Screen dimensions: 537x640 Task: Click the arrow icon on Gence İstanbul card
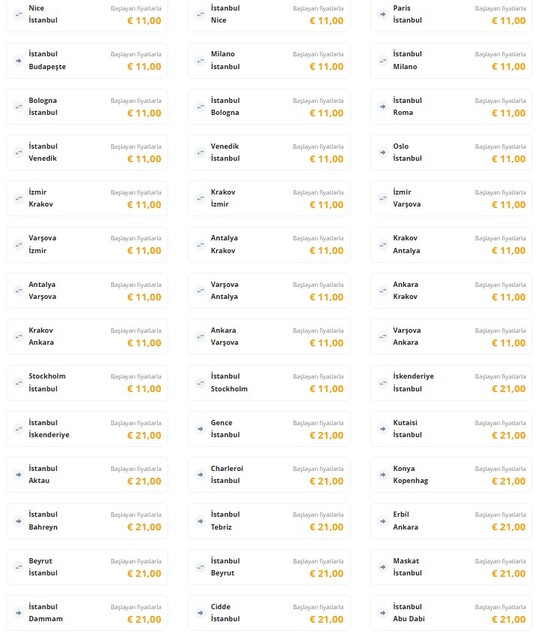(200, 429)
